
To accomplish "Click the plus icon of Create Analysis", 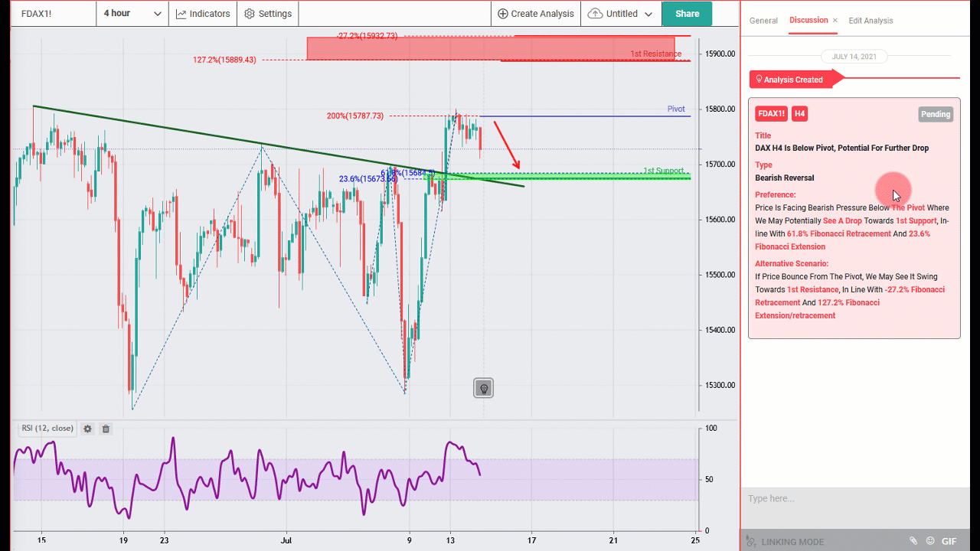I will (503, 14).
